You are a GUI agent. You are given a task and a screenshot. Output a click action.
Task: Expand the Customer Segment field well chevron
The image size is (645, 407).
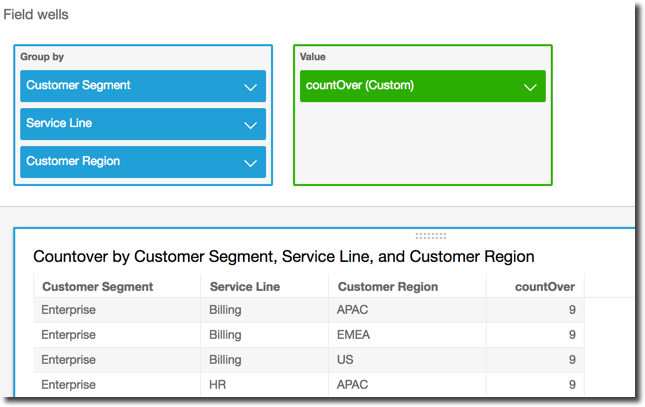pyautogui.click(x=250, y=87)
